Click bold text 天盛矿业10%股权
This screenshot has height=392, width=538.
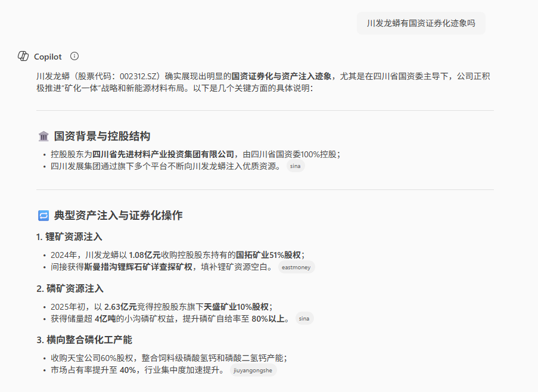[236, 307]
